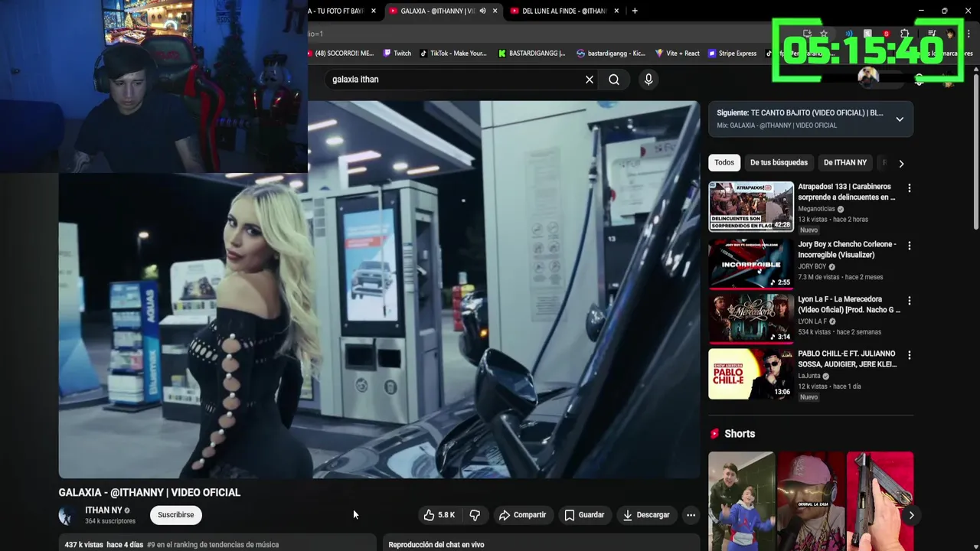Open a new browser tab with plus icon
The image size is (980, 551).
point(635,11)
